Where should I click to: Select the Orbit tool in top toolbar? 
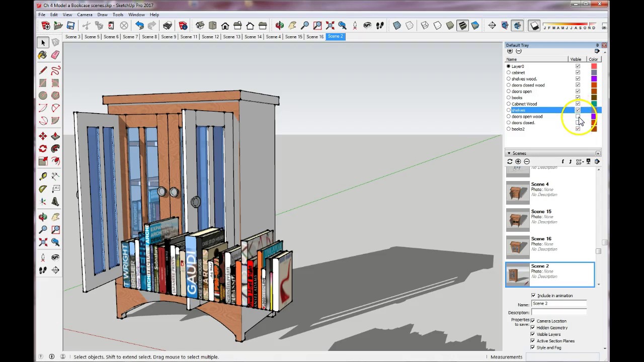click(x=280, y=26)
